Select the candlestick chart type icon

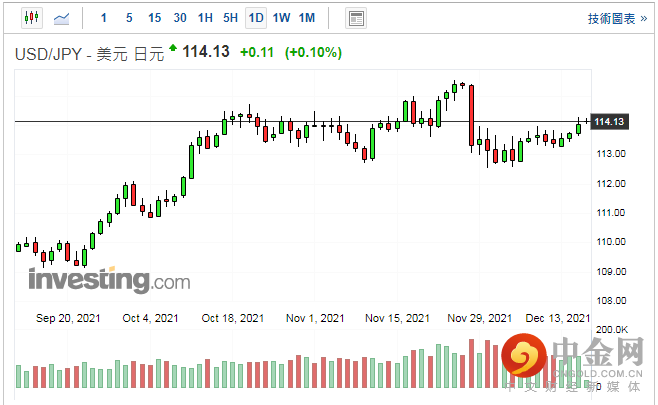(32, 18)
